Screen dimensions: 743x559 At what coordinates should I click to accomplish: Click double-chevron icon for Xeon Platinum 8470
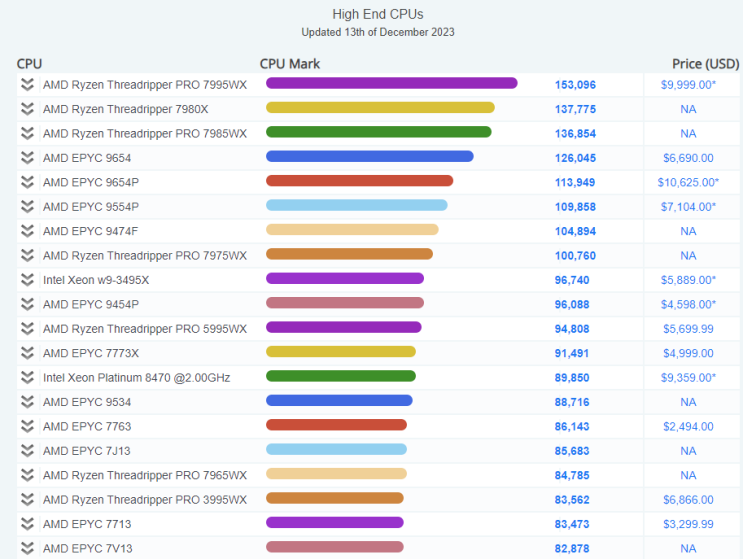point(27,378)
